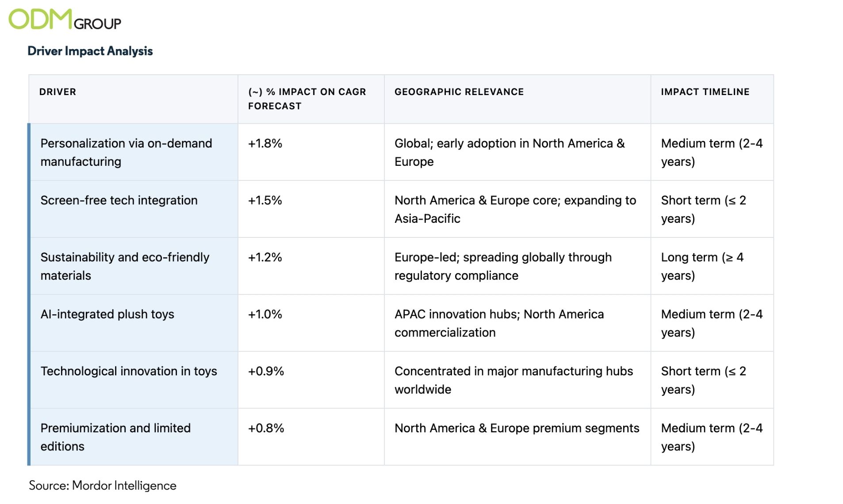This screenshot has height=504, width=843.
Task: Click Europe-led regulatory compliance cell
Action: click(503, 266)
